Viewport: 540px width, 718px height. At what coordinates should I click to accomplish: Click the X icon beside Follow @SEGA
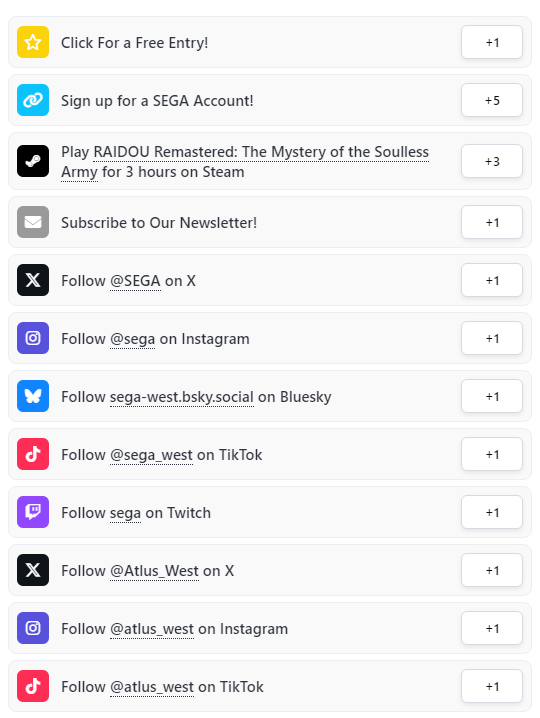[33, 280]
